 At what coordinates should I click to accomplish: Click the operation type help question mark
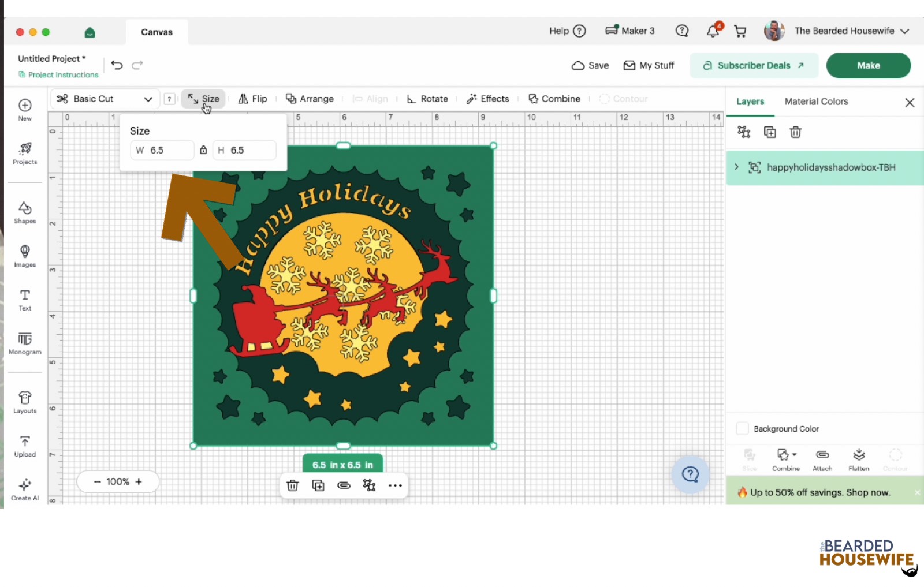169,99
